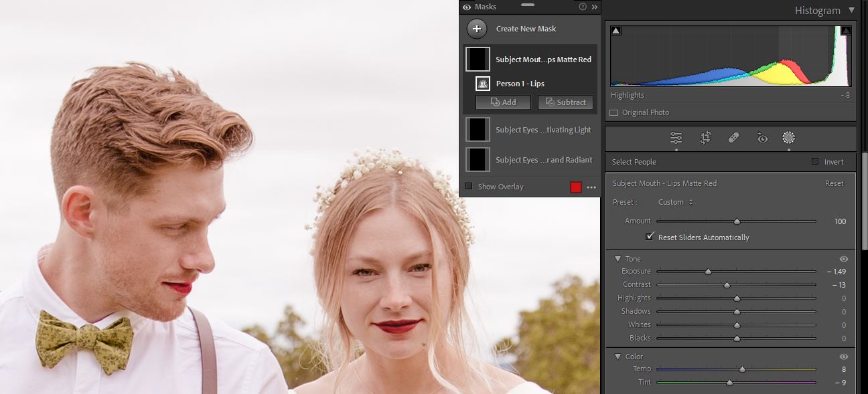Hide the Color adjustments with eye toggle
The image size is (868, 394).
(843, 357)
